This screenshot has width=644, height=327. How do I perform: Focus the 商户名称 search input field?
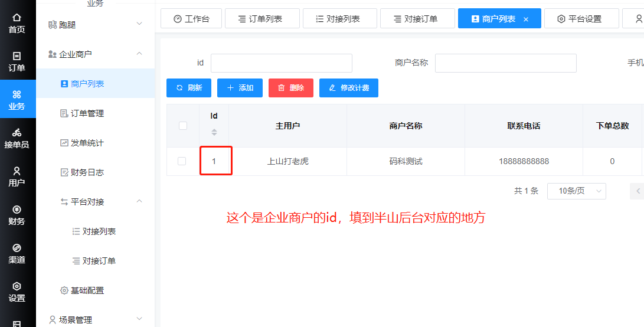(506, 63)
